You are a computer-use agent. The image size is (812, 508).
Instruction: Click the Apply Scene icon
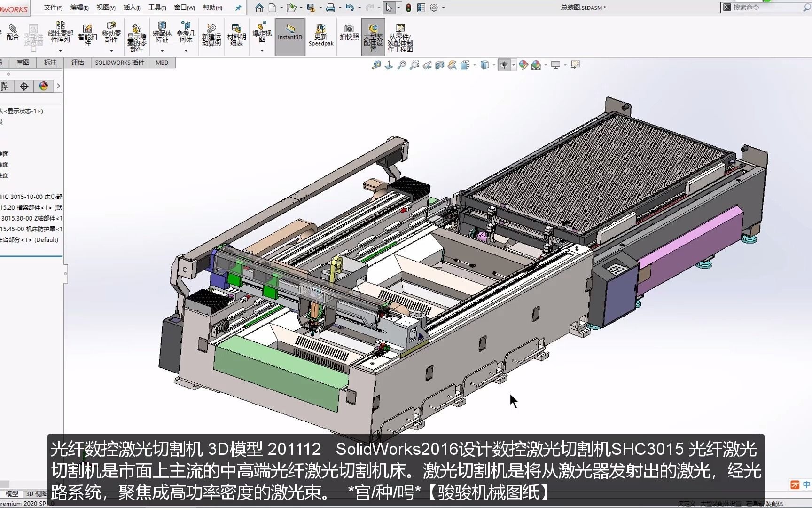click(536, 65)
